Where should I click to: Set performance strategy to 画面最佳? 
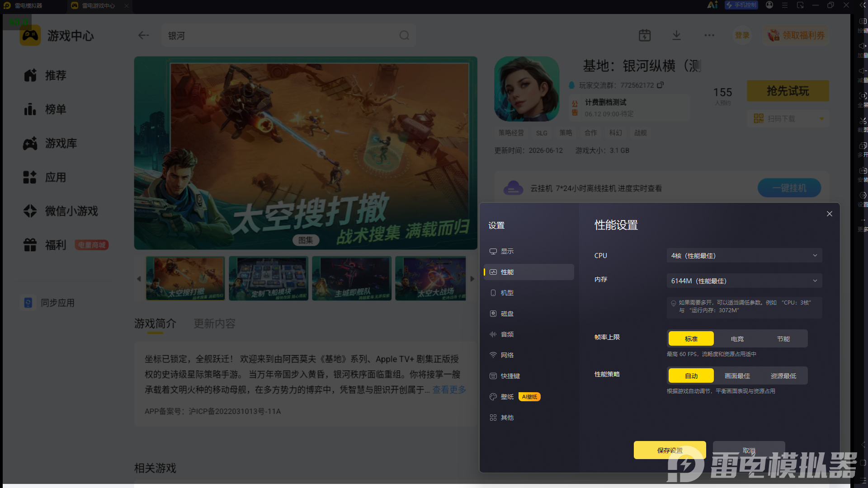[737, 375]
